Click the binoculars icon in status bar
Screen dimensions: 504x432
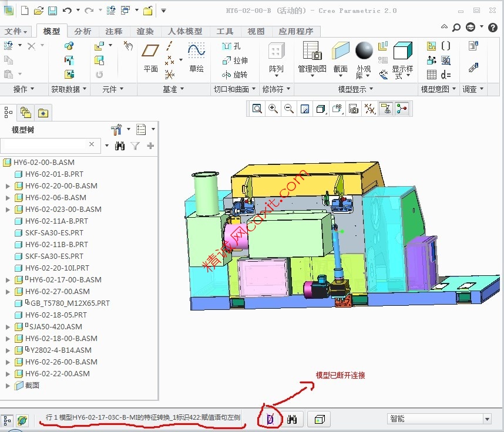coord(292,419)
